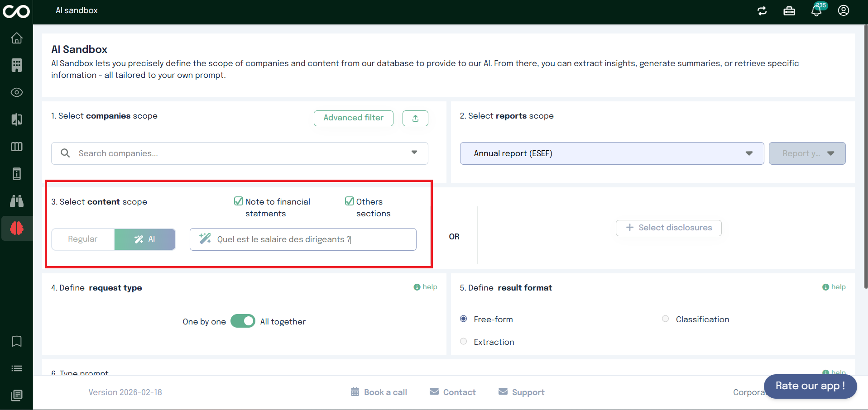Click the notifications bell showing 235 alerts
The height and width of the screenshot is (410, 868).
coord(816,10)
